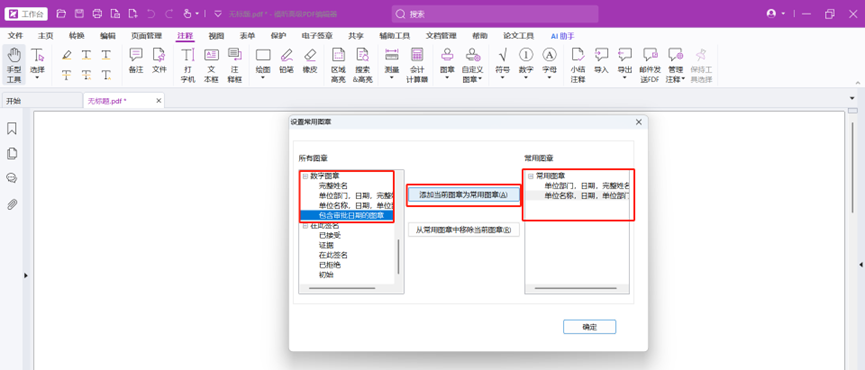
Task: Open the bookmarks side panel
Action: 12,128
